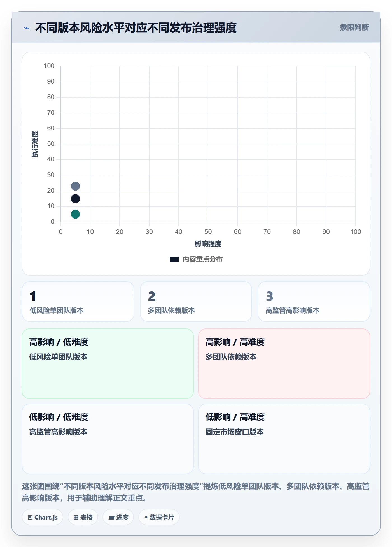Click the Chart.js tag chip

coord(43,517)
